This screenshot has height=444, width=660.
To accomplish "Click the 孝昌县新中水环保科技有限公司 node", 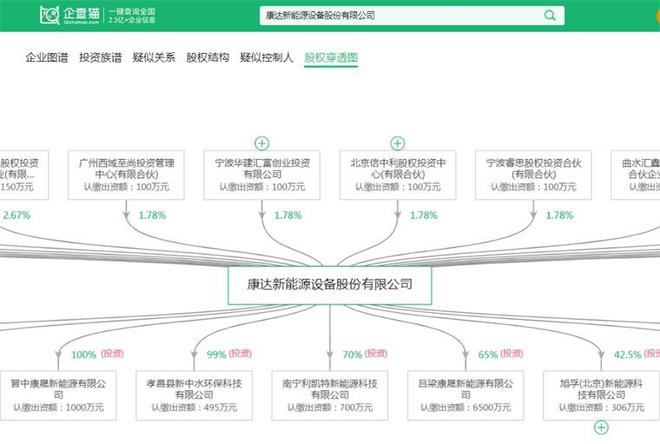I will click(x=194, y=395).
